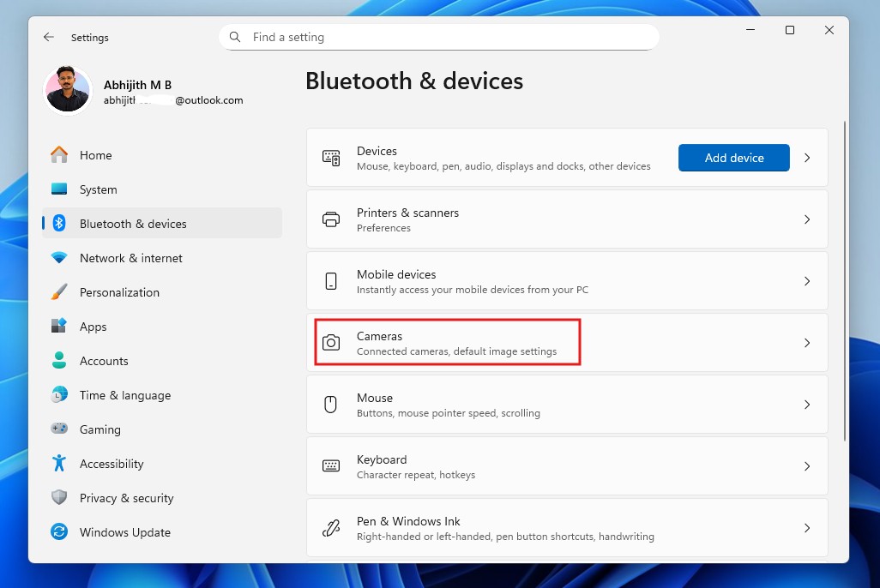Click the Devices keyboard-mouse icon
The width and height of the screenshot is (880, 588).
click(x=331, y=158)
